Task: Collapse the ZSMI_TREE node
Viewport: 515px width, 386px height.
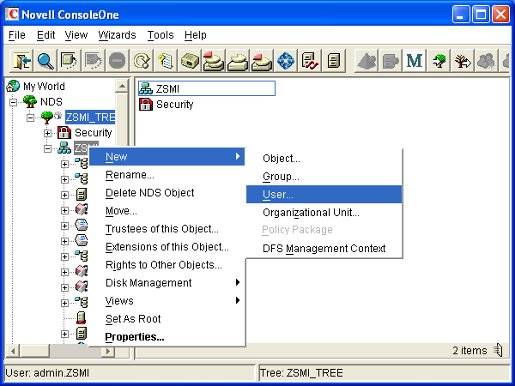Action: click(30, 117)
